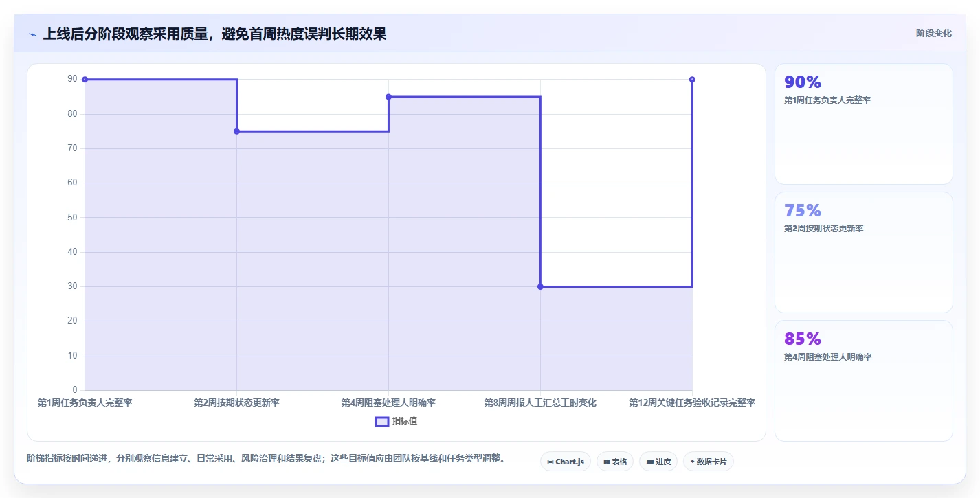Click the 阶段变化 label in header
The image size is (980, 498).
pyautogui.click(x=934, y=33)
